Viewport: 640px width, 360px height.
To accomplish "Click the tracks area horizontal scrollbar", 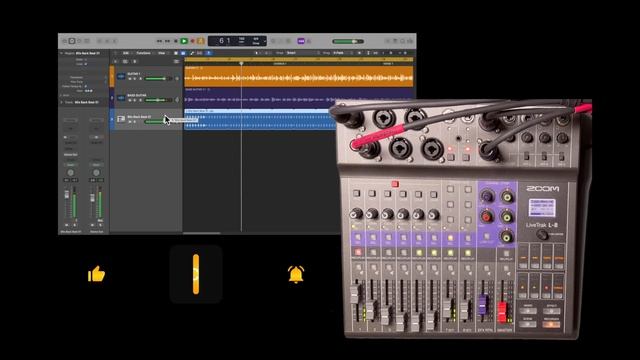I will tap(202, 233).
